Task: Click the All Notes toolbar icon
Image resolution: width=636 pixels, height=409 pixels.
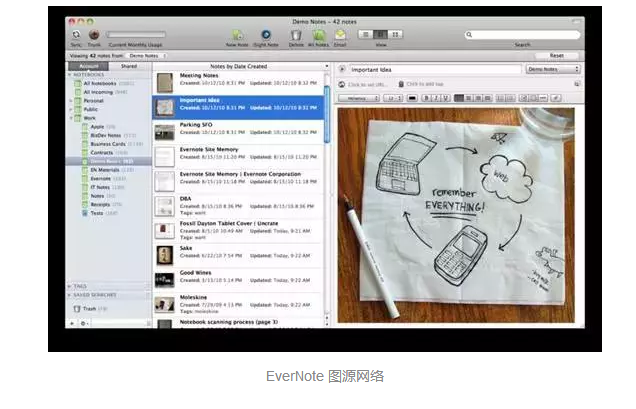Action: click(x=319, y=35)
